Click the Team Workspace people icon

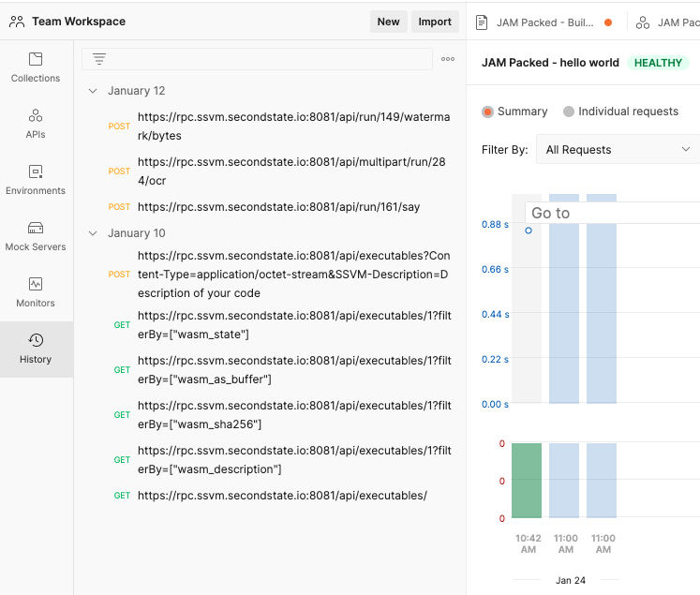tap(17, 22)
